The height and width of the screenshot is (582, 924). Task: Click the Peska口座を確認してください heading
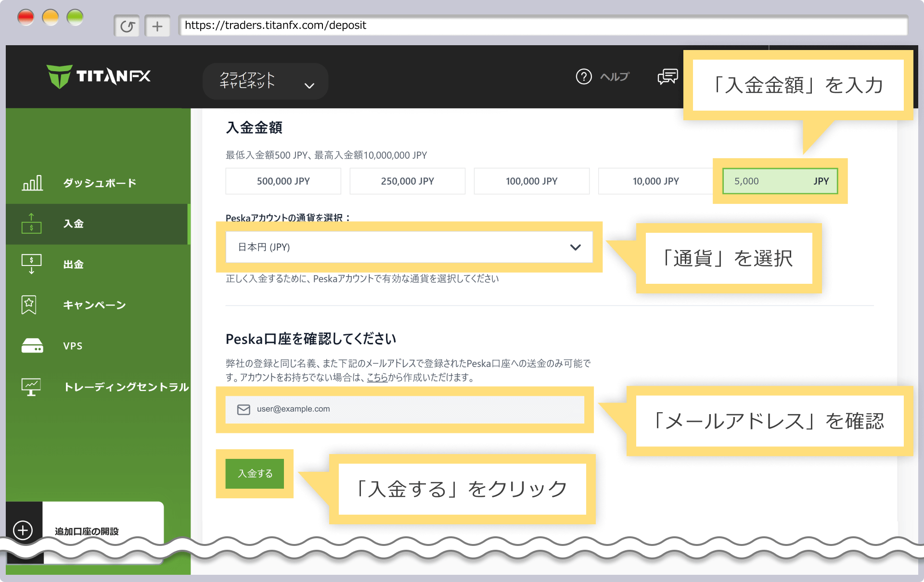(311, 339)
